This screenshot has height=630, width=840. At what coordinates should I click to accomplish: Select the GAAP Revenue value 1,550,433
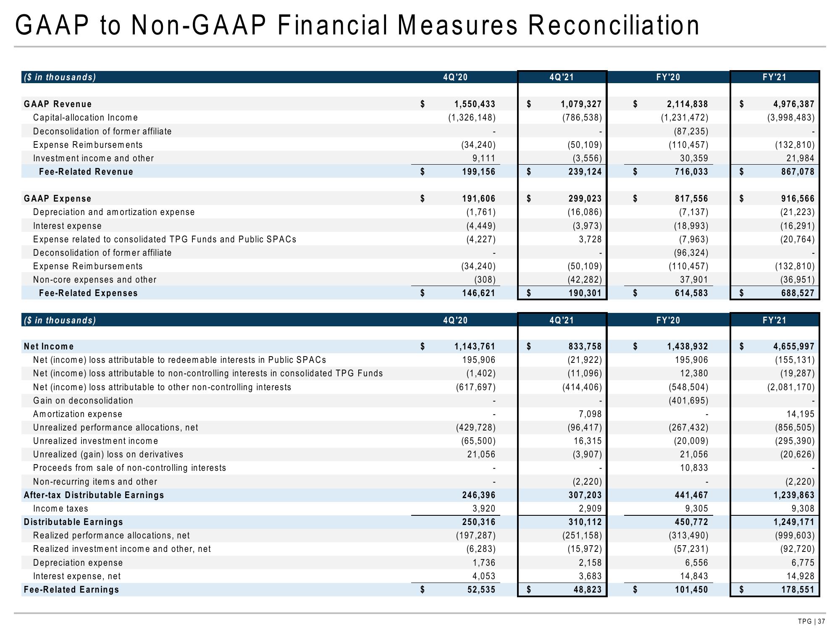point(475,104)
